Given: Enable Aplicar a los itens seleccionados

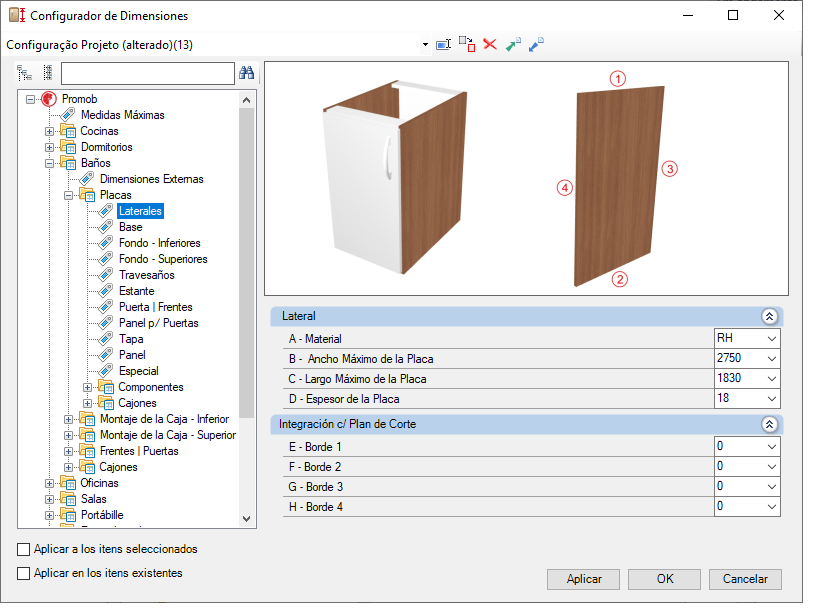Looking at the screenshot, I should 23,549.
